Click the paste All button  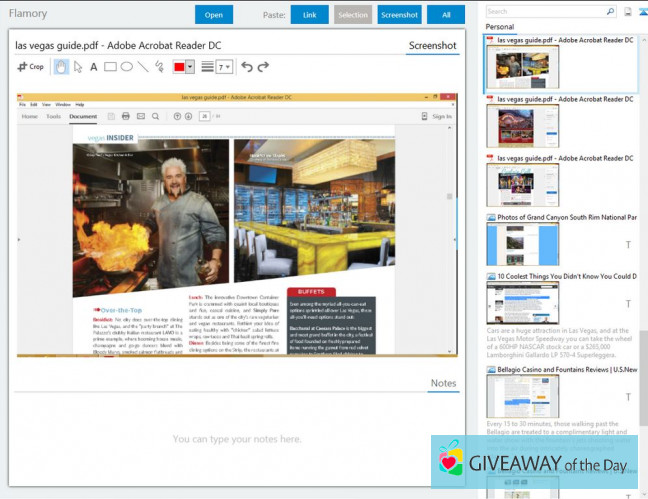(x=445, y=14)
